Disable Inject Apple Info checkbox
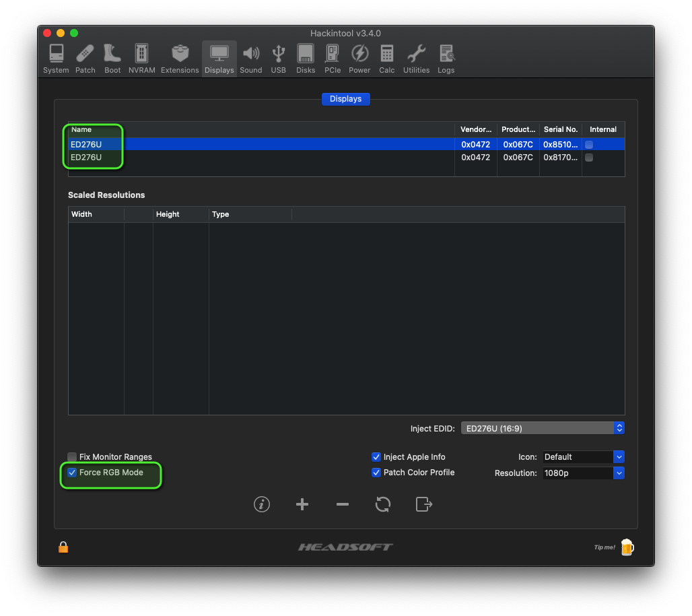This screenshot has width=692, height=616. click(376, 457)
